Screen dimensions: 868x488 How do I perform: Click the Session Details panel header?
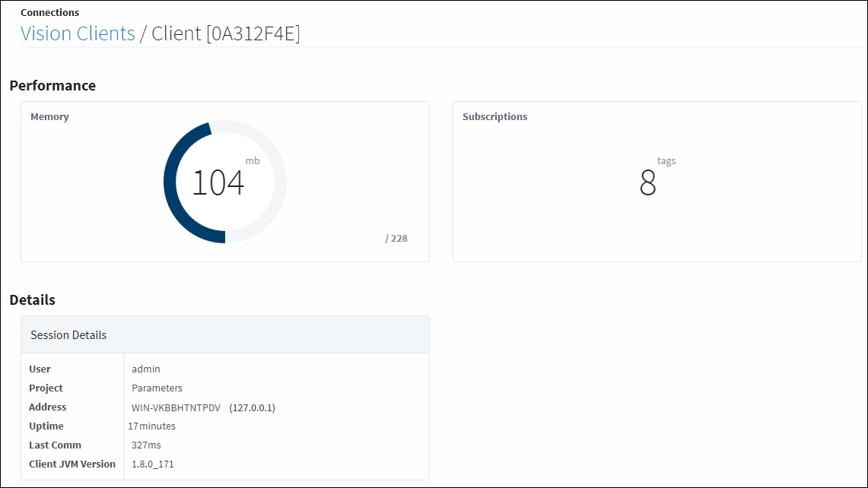tap(224, 334)
